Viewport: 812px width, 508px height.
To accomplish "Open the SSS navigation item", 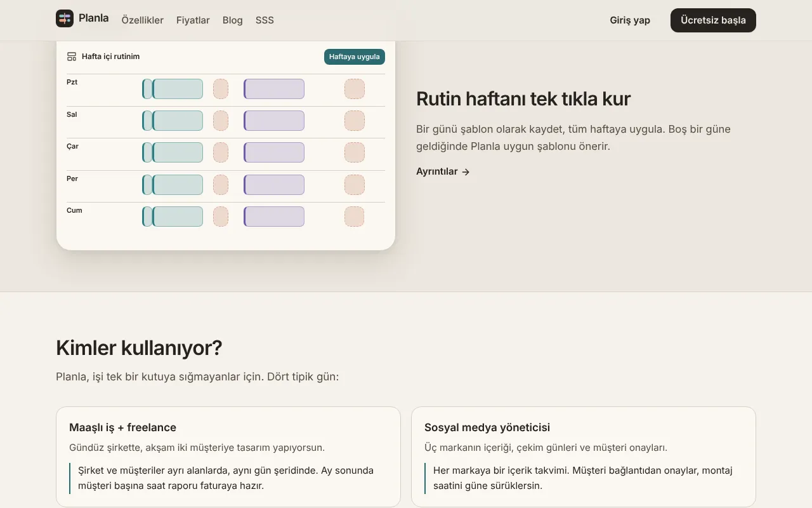I will click(x=265, y=20).
